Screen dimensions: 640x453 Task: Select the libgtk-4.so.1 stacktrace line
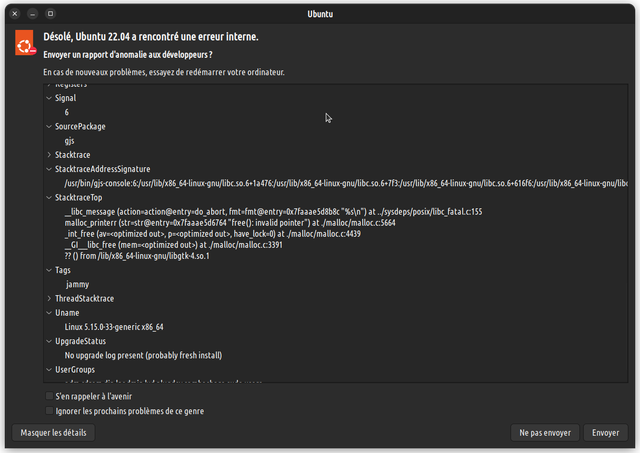pos(137,256)
